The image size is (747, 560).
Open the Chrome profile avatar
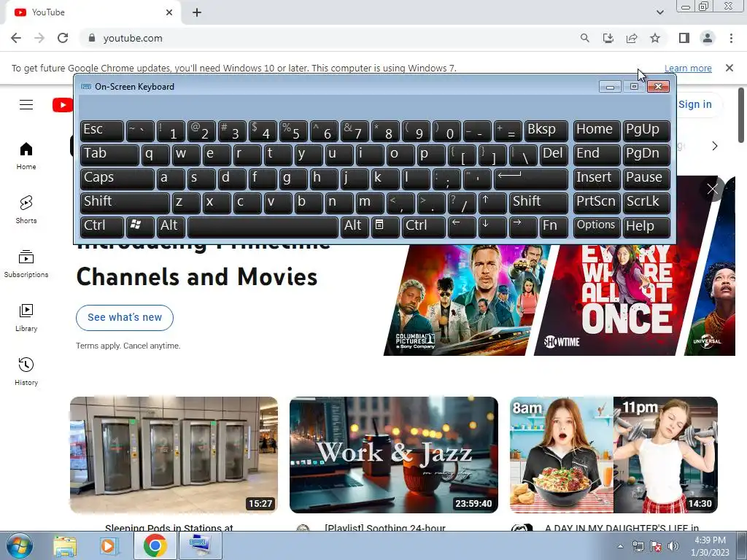click(x=708, y=38)
